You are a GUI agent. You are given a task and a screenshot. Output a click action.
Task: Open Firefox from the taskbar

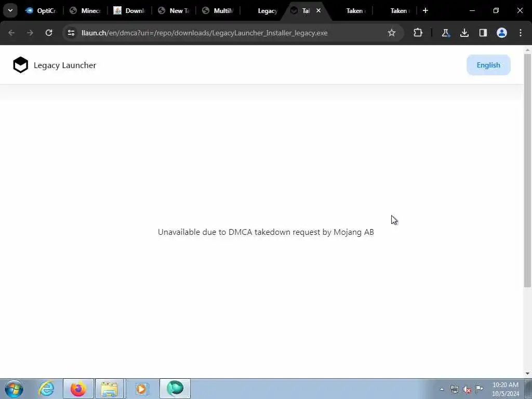(78, 389)
